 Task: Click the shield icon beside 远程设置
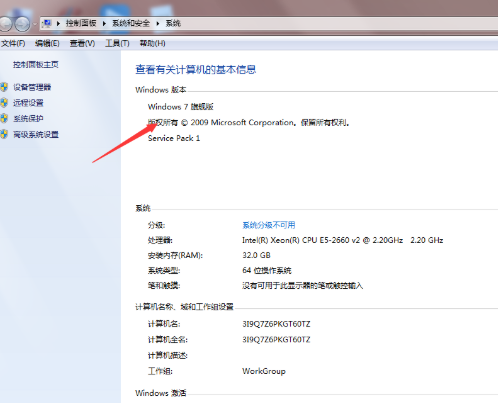(4, 103)
